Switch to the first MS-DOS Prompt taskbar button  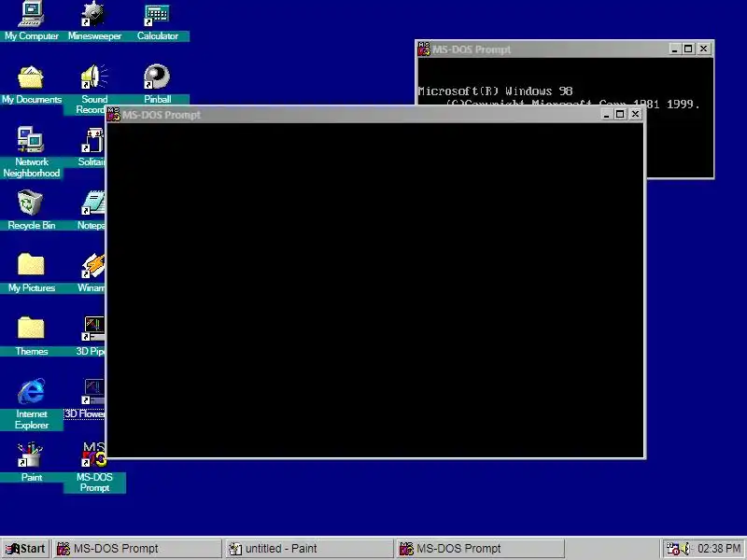coord(137,549)
